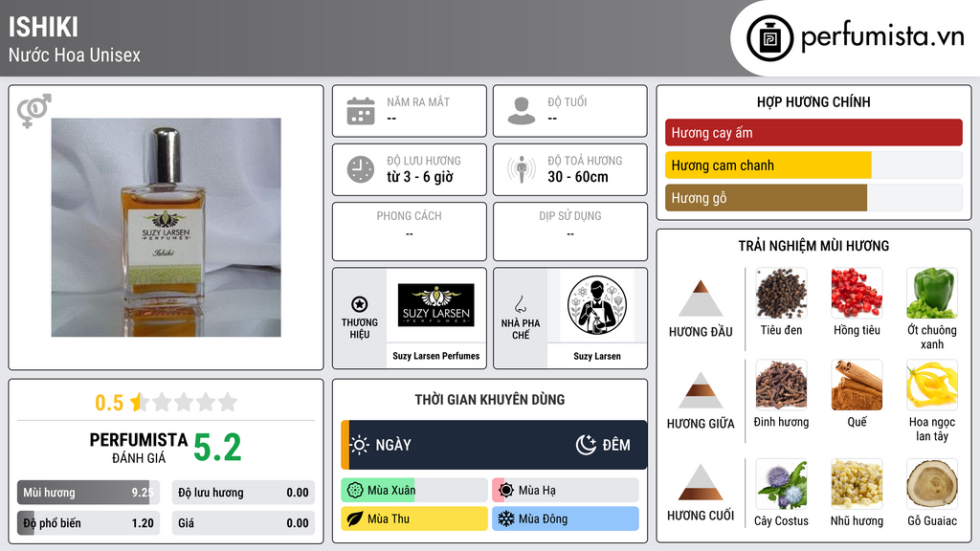Click the Hợp hương chính heading
980x551 pixels.
813,101
